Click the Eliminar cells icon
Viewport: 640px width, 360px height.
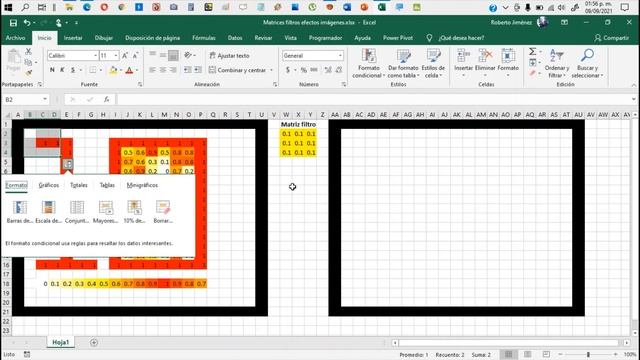[x=485, y=56]
